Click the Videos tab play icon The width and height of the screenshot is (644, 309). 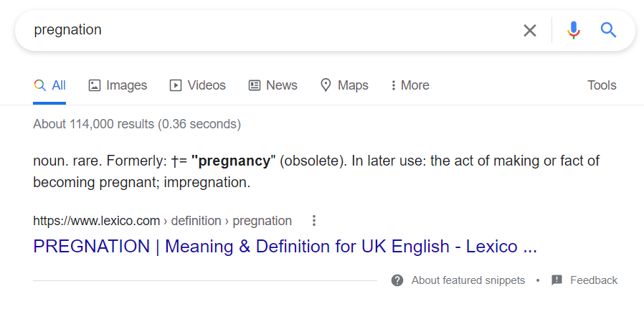tap(176, 85)
